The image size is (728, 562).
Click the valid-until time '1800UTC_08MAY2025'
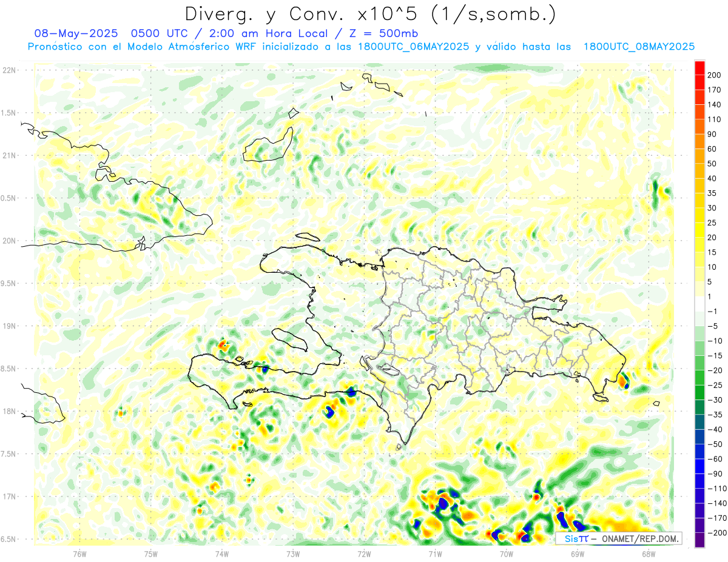point(639,47)
